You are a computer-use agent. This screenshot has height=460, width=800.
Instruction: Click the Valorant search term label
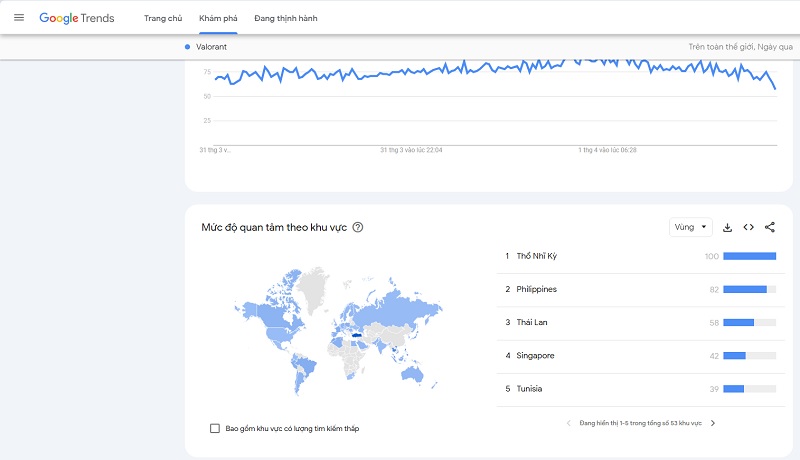211,47
